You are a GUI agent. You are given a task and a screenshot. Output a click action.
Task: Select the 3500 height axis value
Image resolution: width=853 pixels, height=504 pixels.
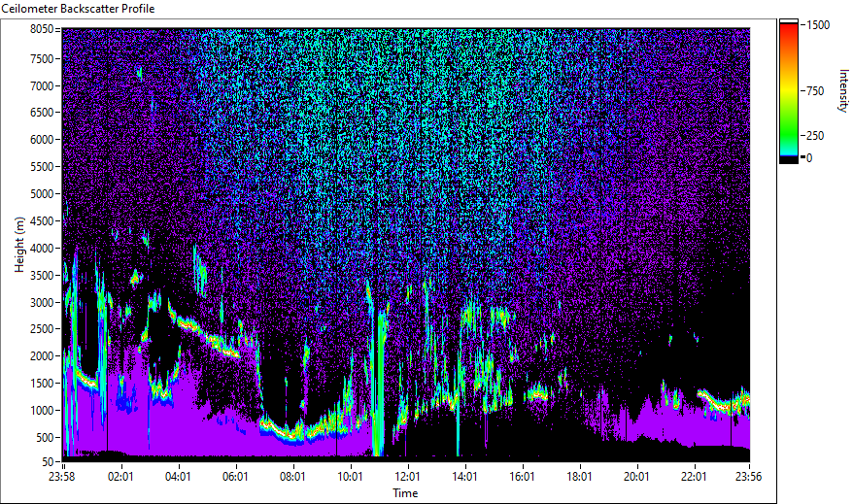[x=42, y=276]
